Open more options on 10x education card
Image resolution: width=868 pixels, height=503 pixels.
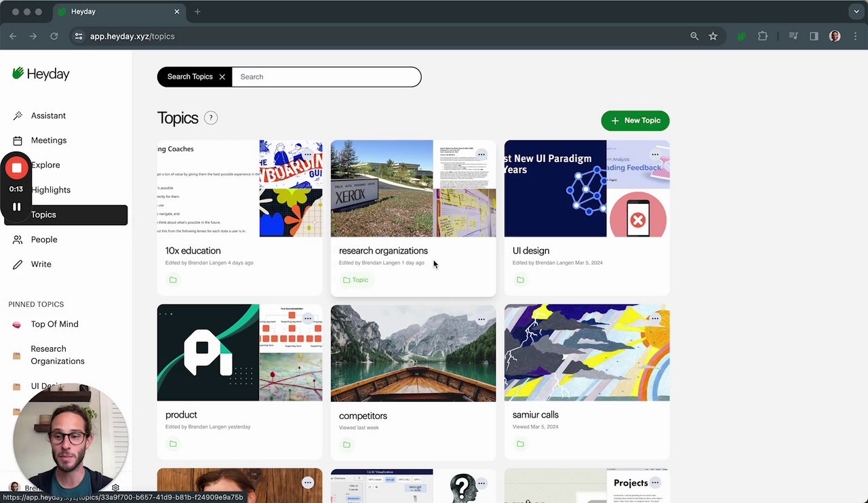click(308, 155)
